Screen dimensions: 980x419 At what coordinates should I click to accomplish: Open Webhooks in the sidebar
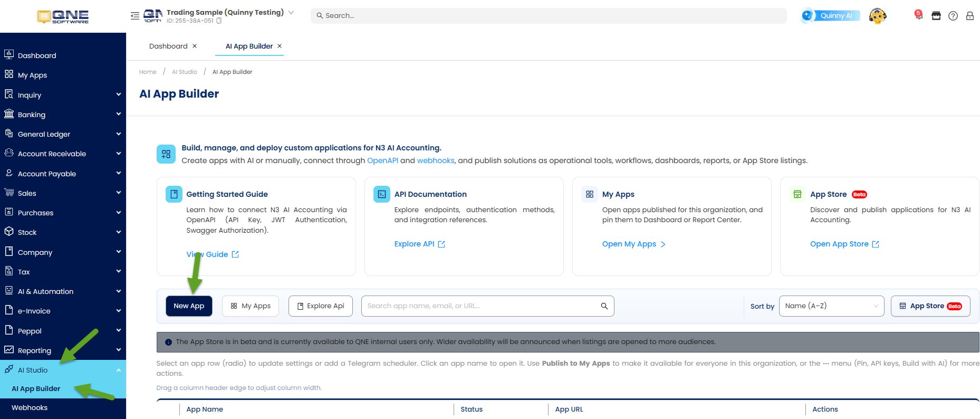point(30,408)
